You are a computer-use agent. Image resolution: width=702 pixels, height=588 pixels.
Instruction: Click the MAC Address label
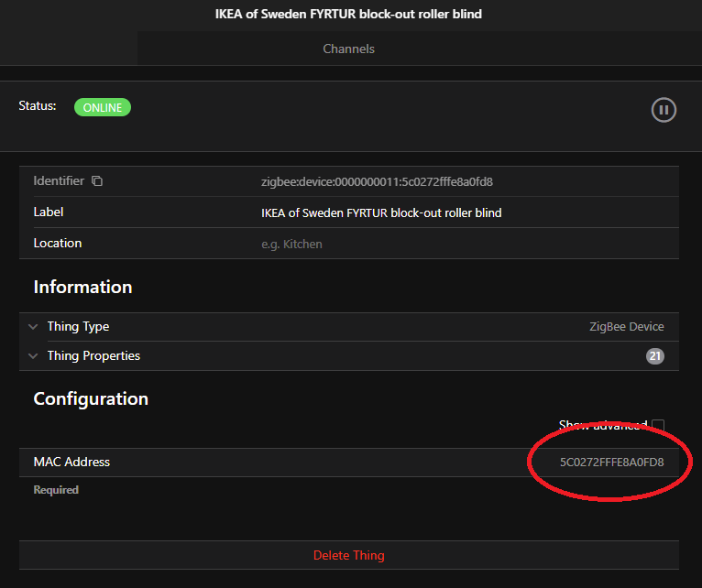71,462
